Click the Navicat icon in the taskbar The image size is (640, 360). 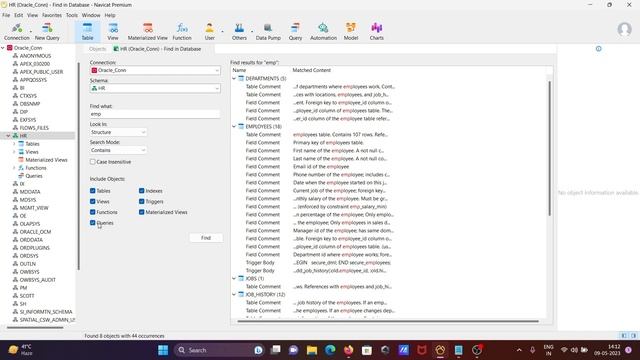click(440, 350)
